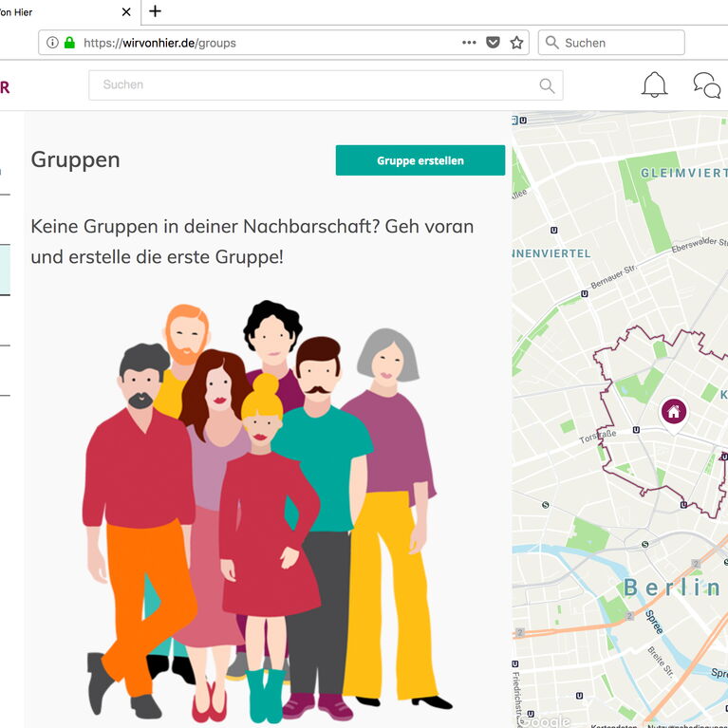The width and height of the screenshot is (728, 728).
Task: Close the current browser tab
Action: [126, 12]
